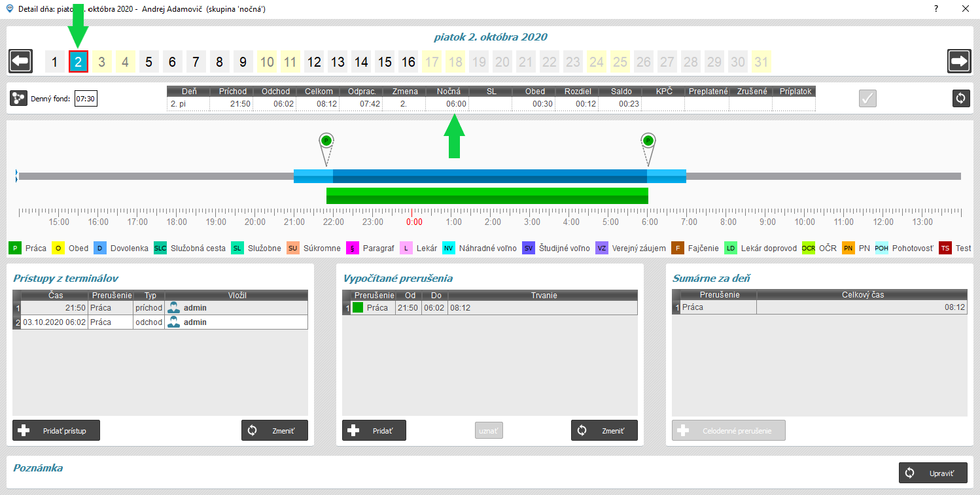Click the SLC Služobná cesta legend icon
The image size is (980, 495).
click(x=160, y=248)
